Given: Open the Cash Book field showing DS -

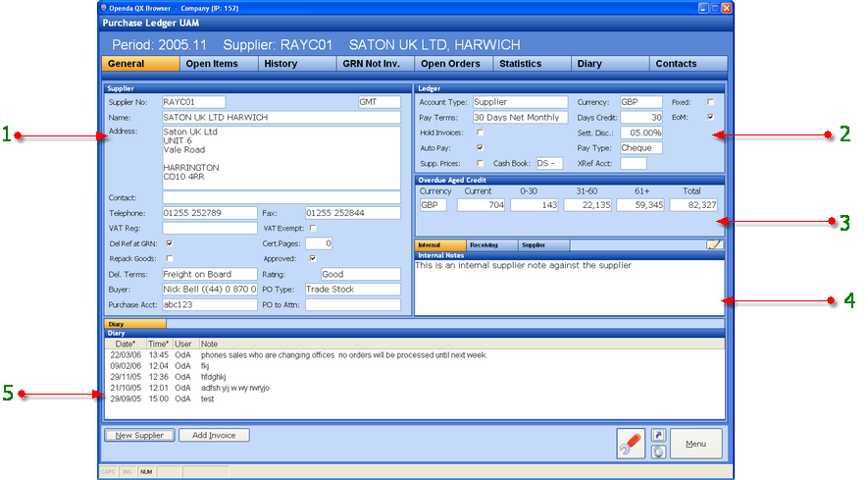Looking at the screenshot, I should pyautogui.click(x=549, y=163).
